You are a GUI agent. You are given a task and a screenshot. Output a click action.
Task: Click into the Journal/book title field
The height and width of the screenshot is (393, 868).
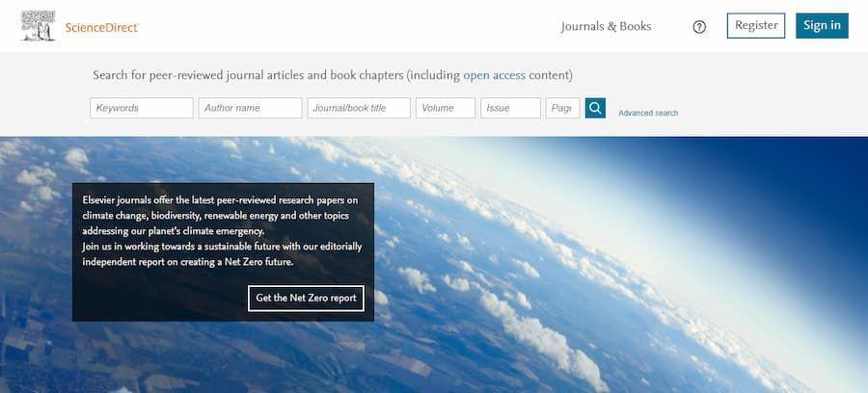pos(359,108)
